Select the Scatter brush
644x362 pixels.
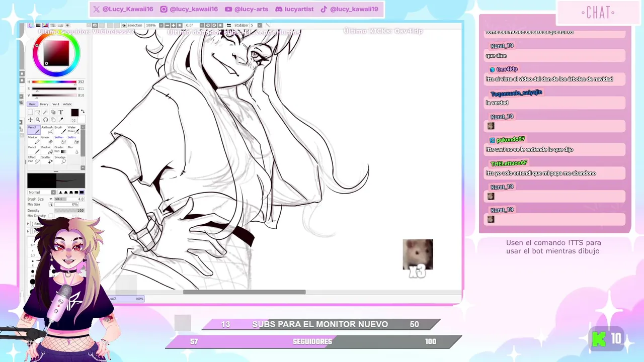[47, 159]
